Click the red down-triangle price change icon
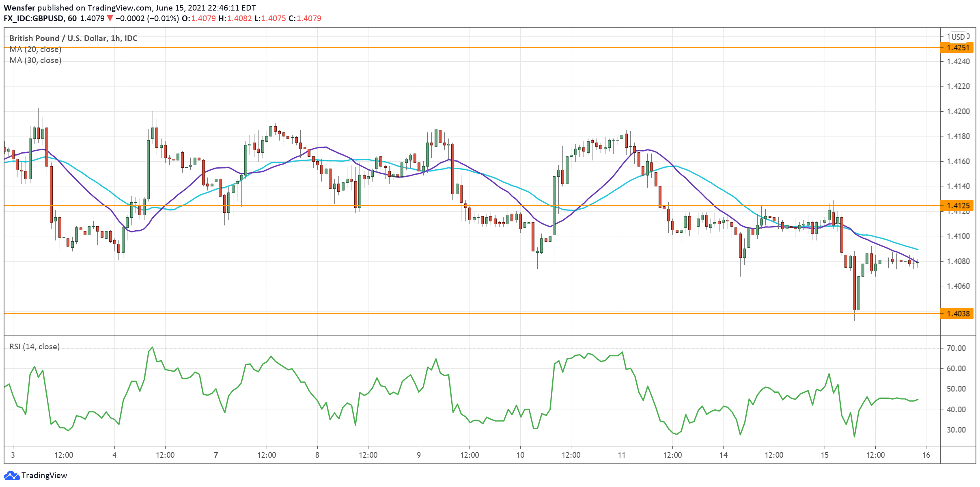 pos(110,18)
